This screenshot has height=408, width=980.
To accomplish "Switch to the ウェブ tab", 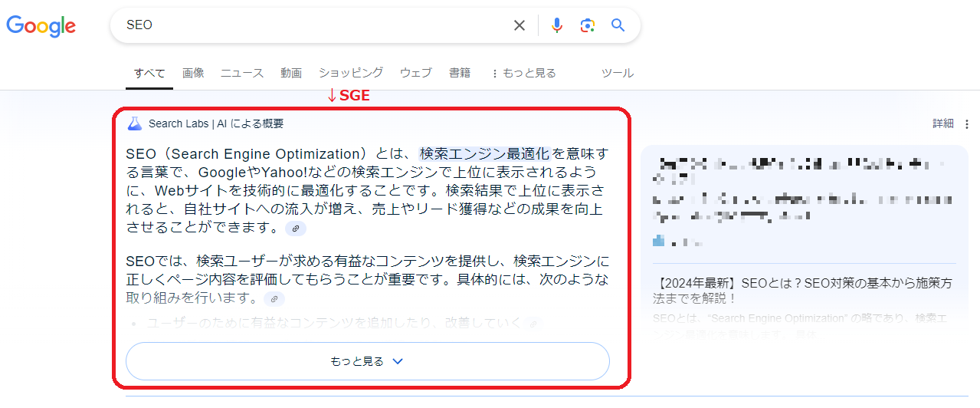I will point(416,74).
